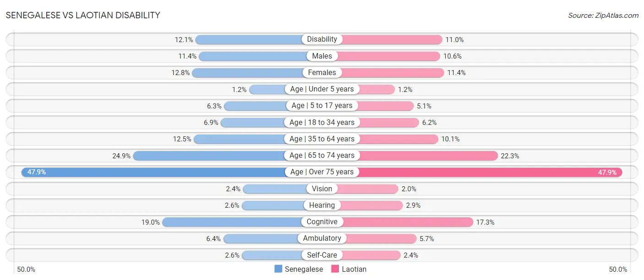
Task: Select the Age 35 to 64 years label
Action: tap(322, 139)
